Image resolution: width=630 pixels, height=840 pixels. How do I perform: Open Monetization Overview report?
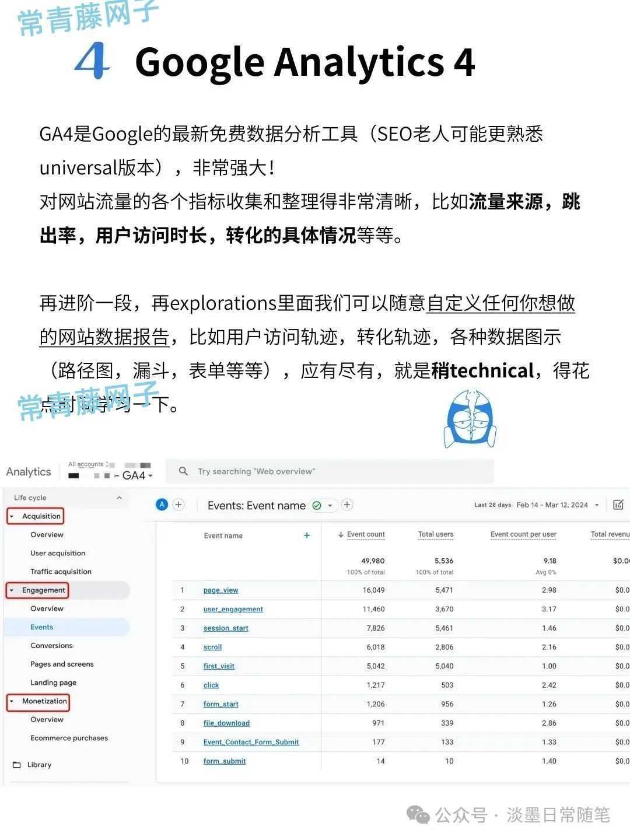coord(47,720)
